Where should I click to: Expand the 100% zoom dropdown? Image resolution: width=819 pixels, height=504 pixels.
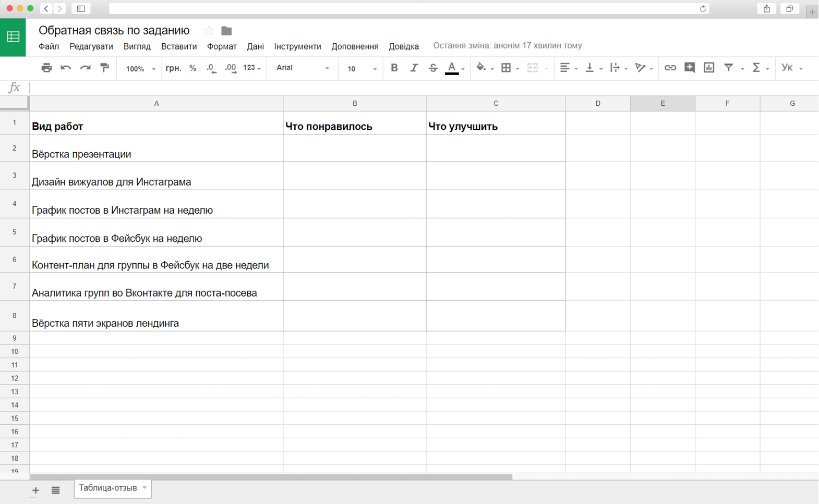(140, 69)
